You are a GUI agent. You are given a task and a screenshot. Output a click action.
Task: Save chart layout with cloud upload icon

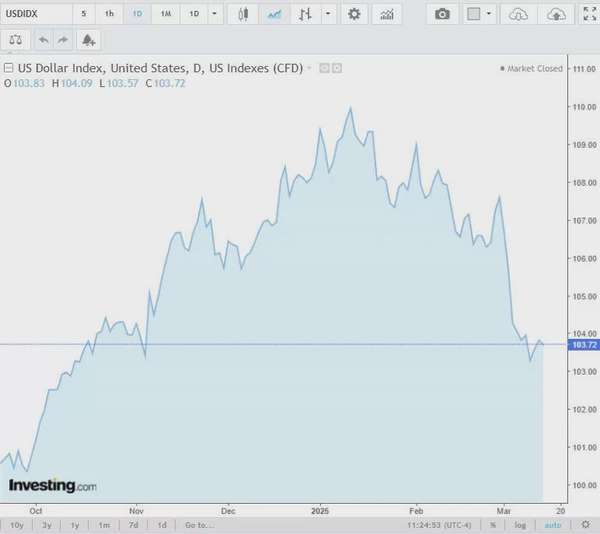556,14
